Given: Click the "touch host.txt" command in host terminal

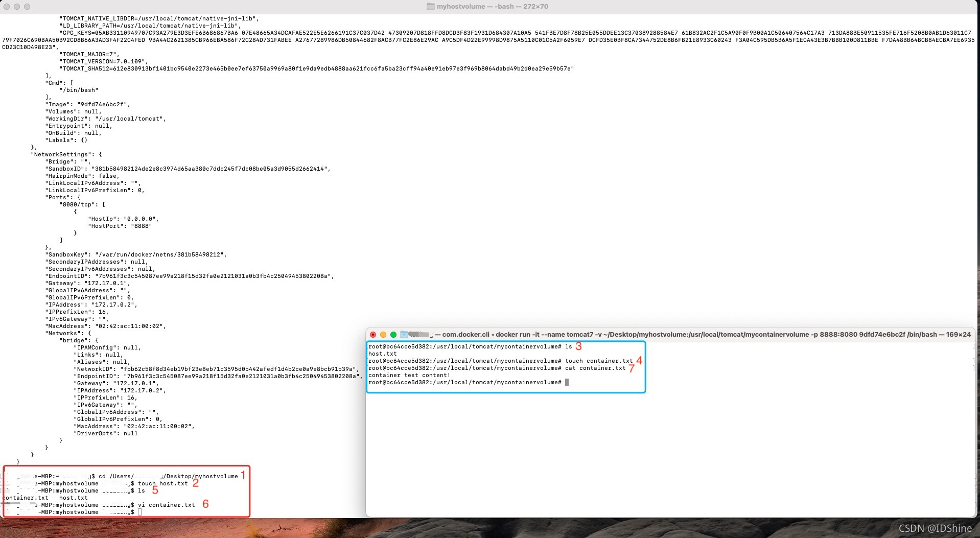Looking at the screenshot, I should coord(162,483).
